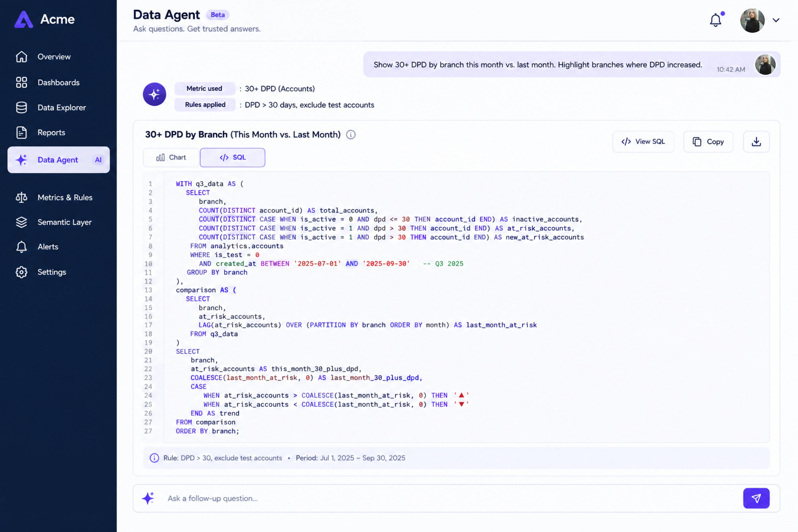The height and width of the screenshot is (532, 798).
Task: Click the Metrics & Rules scale icon
Action: (21, 197)
